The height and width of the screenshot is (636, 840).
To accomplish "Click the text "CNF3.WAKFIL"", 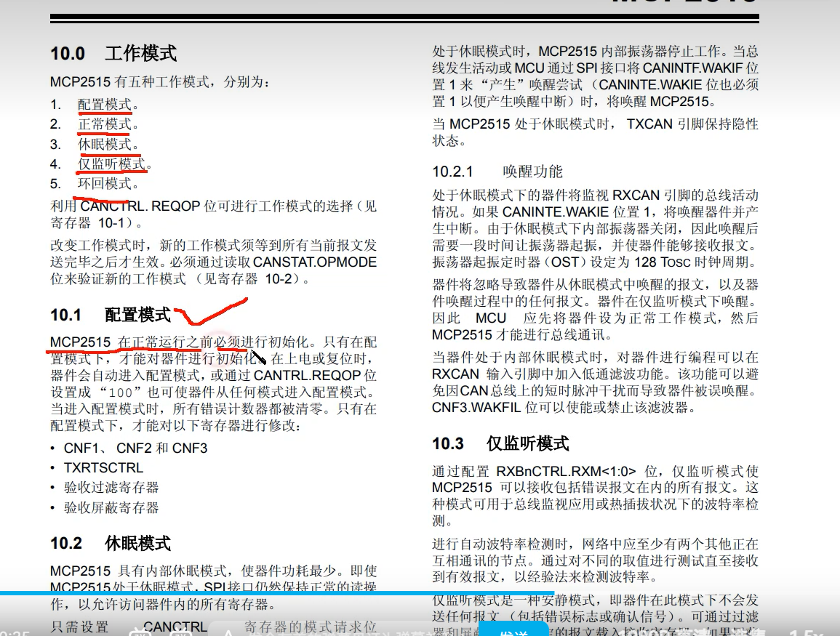I will (476, 408).
